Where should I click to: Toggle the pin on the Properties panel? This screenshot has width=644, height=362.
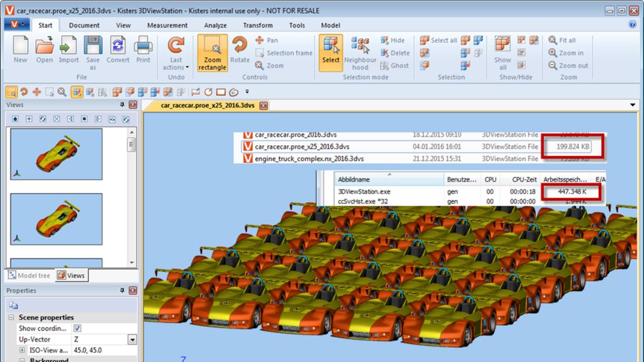click(x=122, y=291)
